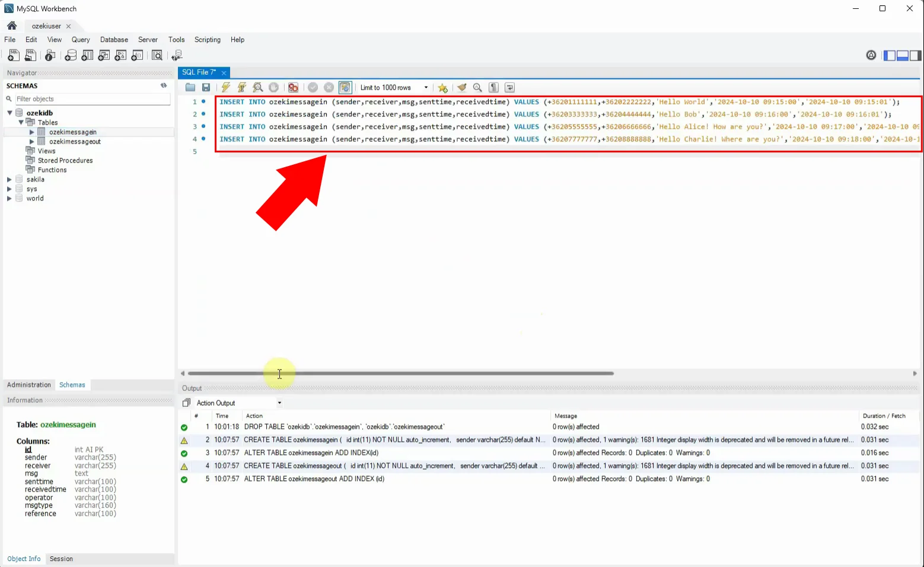Rollback transaction cross icon

329,87
